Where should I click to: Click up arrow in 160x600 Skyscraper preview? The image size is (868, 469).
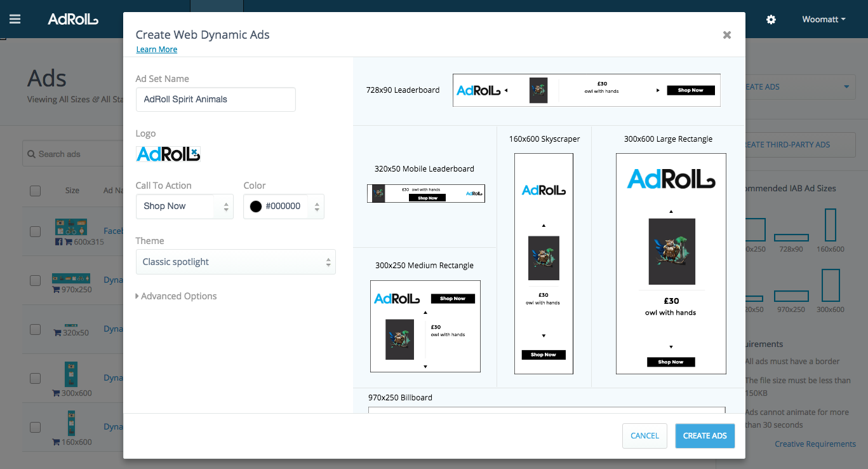tap(544, 225)
